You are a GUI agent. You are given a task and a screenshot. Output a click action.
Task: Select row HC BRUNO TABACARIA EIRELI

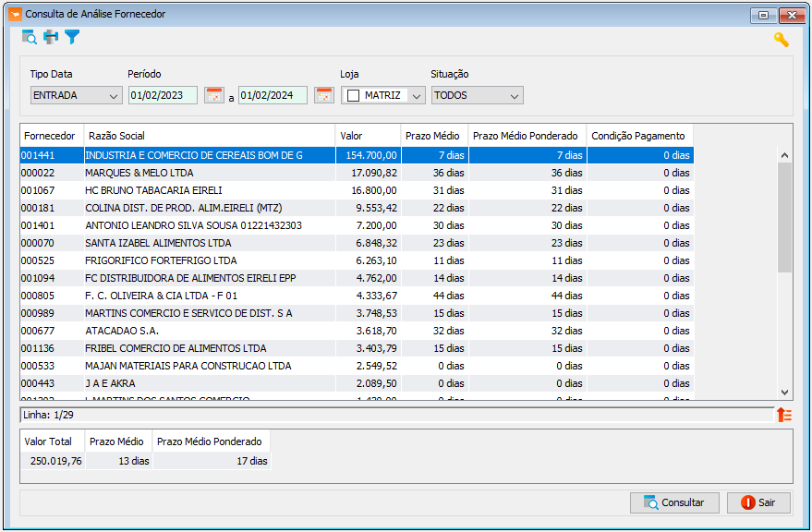point(357,190)
